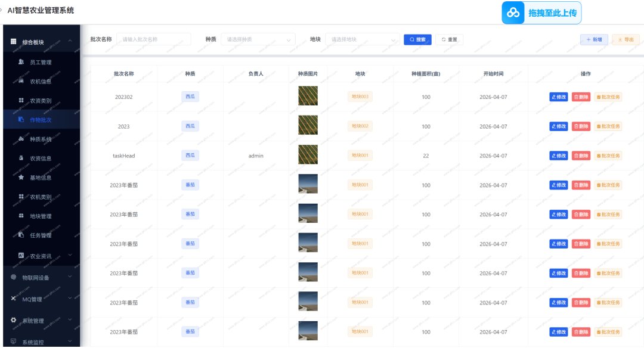
Task: Click the 拖拽至此上传 upload area
Action: point(541,13)
